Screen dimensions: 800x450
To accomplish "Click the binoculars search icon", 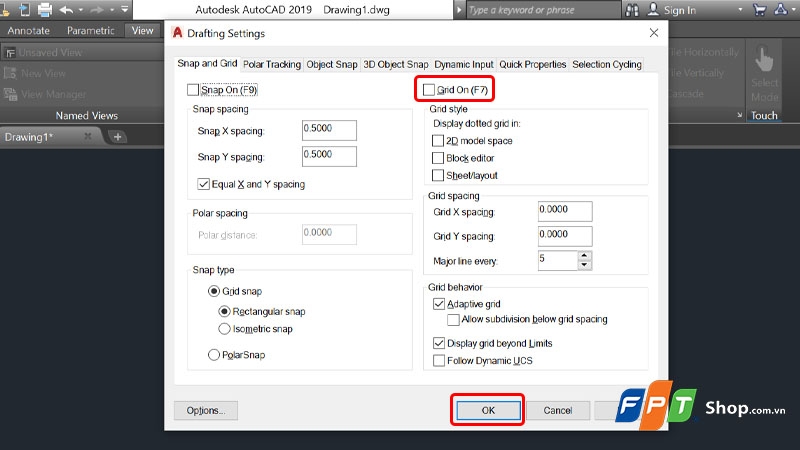I will pyautogui.click(x=632, y=9).
